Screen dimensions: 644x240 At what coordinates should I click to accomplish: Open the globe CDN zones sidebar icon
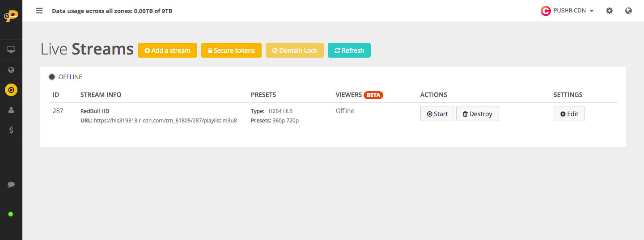click(11, 70)
